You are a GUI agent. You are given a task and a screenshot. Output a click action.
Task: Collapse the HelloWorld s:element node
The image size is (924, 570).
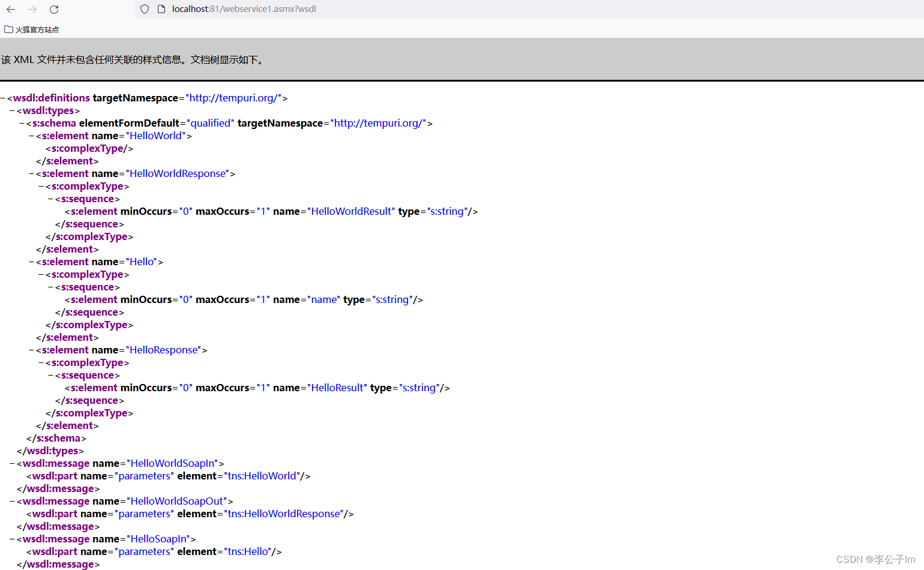(32, 136)
